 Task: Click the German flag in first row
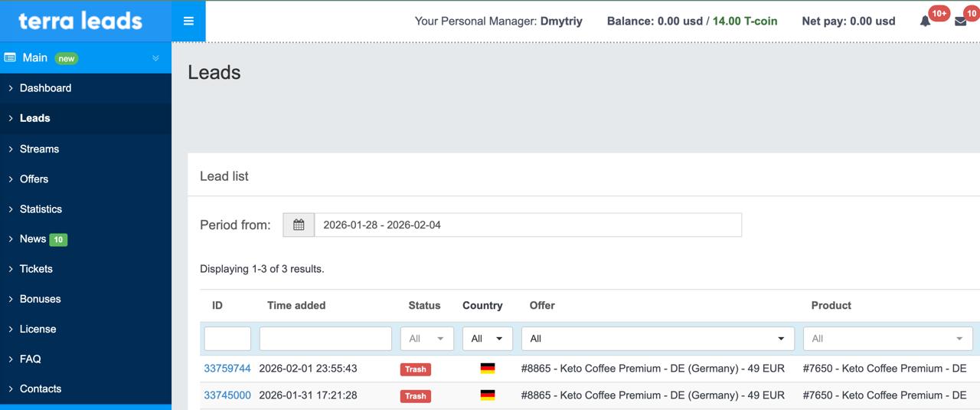click(487, 369)
